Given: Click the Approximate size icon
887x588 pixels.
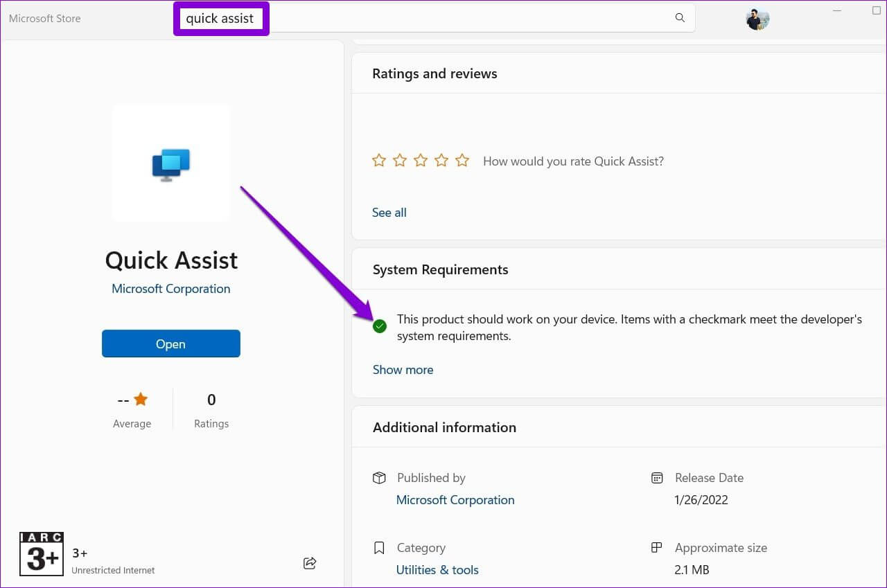Looking at the screenshot, I should click(657, 548).
